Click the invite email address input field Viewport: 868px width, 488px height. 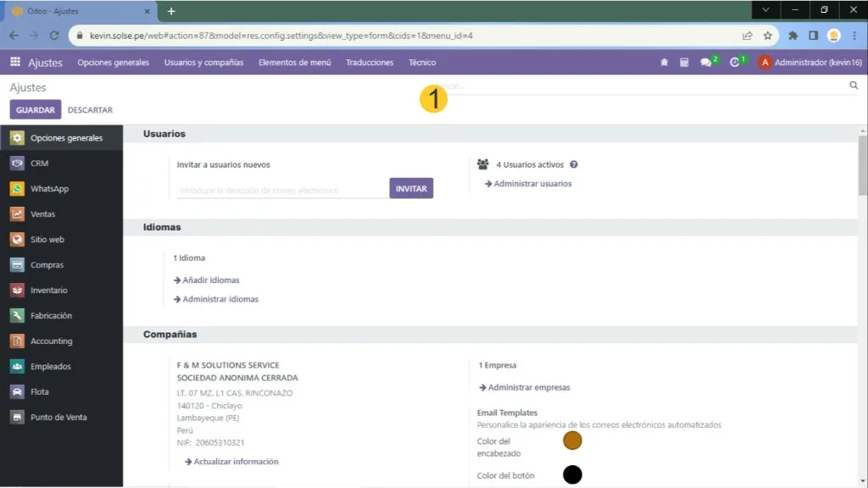(282, 191)
